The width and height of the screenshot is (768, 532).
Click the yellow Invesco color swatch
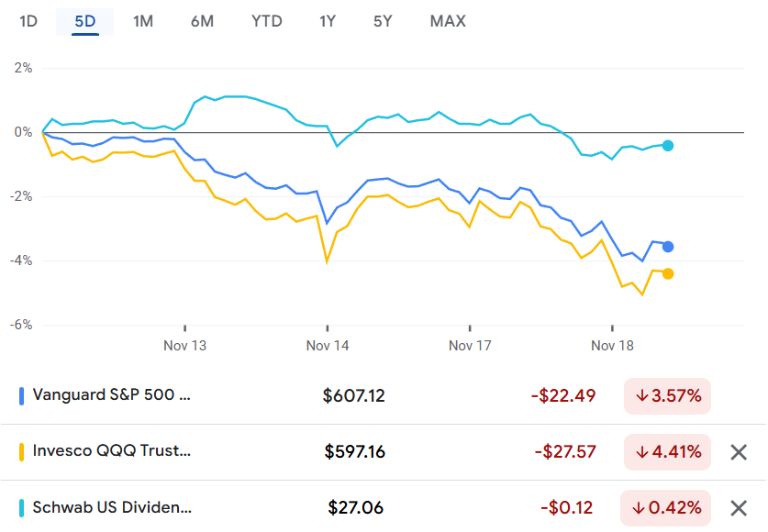click(x=21, y=452)
